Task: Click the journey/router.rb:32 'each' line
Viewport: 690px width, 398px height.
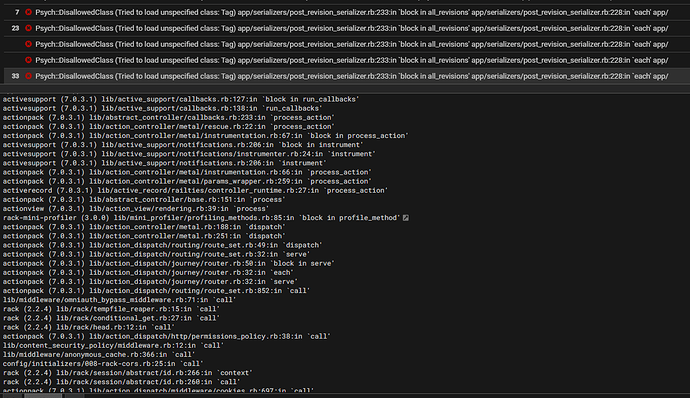Action: pyautogui.click(x=148, y=273)
